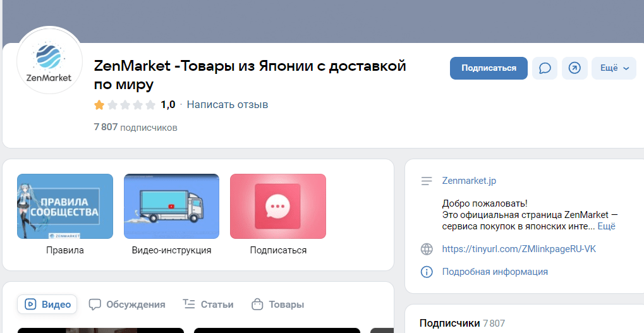The width and height of the screenshot is (644, 333).
Task: Click the ZenMarket community avatar logo
Action: [x=49, y=61]
